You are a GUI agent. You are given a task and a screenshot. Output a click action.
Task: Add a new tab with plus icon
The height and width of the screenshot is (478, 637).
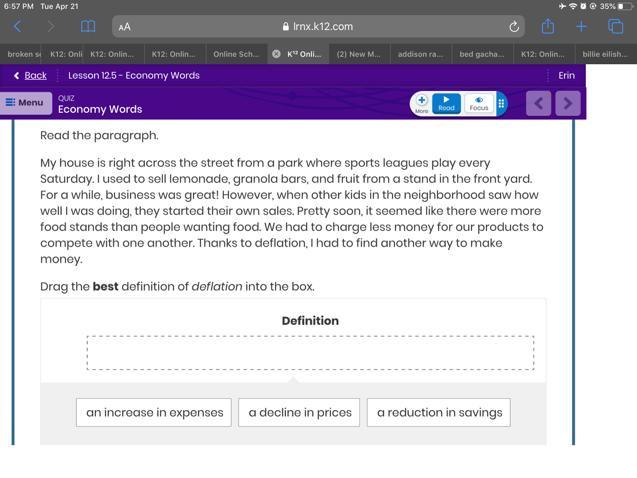[581, 26]
